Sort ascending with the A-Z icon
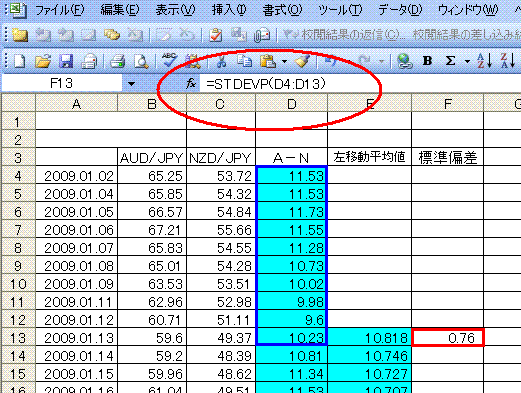This screenshot has width=521, height=393. coord(484,61)
